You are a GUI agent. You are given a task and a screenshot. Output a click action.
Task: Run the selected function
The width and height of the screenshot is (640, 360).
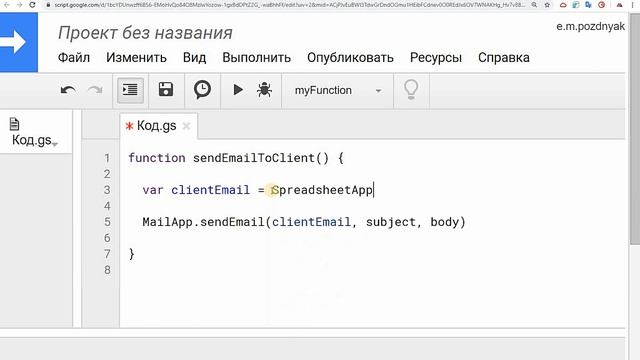[238, 89]
